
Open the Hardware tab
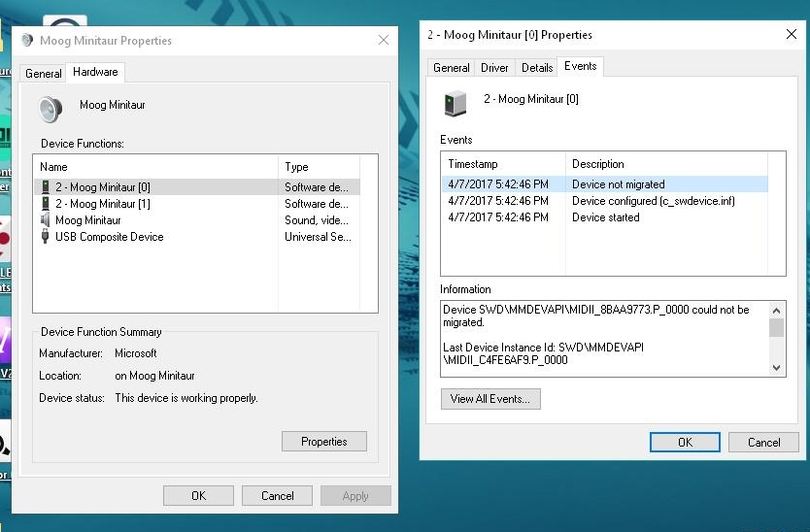(x=95, y=72)
